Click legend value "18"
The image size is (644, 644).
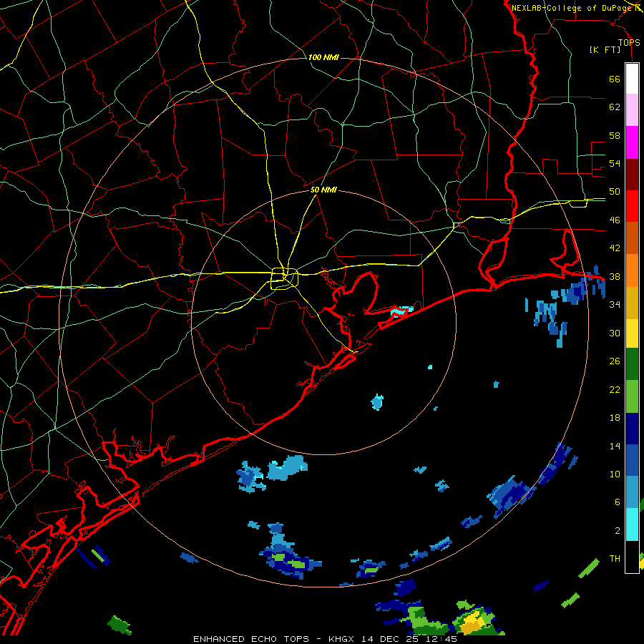[x=615, y=418]
